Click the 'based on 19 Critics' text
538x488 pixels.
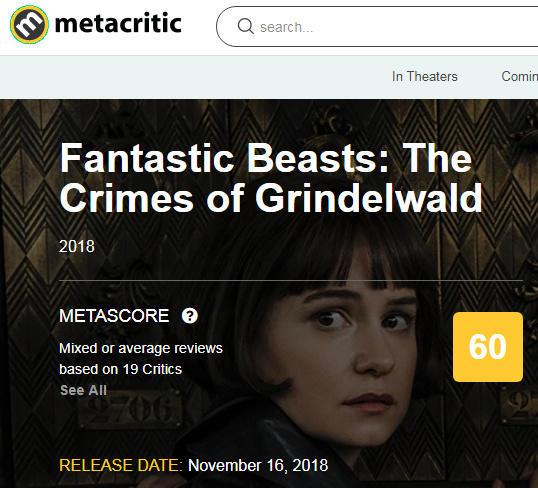pyautogui.click(x=120, y=369)
